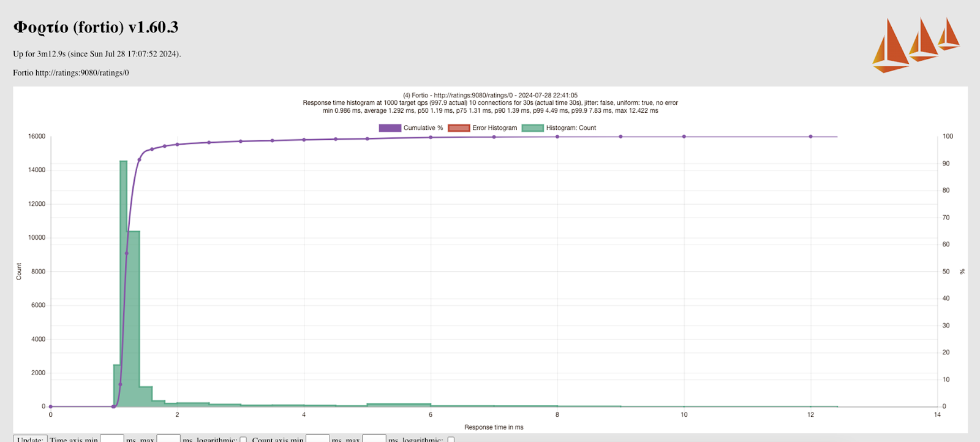Click the Time axis max input field
This screenshot has height=442, width=980.
click(x=168, y=439)
